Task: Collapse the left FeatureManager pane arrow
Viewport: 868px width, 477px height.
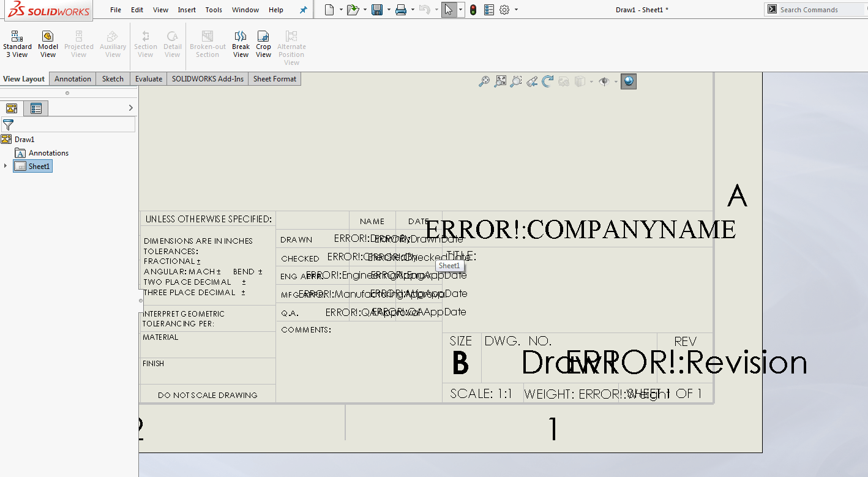Action: pyautogui.click(x=130, y=107)
